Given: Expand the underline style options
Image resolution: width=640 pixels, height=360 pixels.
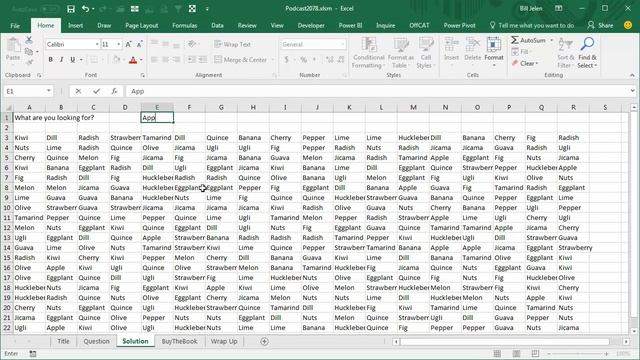Looking at the screenshot, I should pyautogui.click(x=81, y=60).
